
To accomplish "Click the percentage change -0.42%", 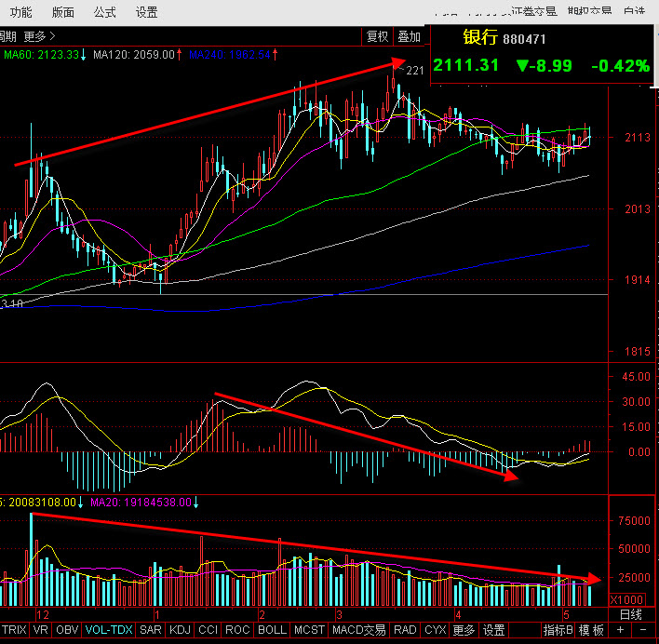I will [620, 65].
